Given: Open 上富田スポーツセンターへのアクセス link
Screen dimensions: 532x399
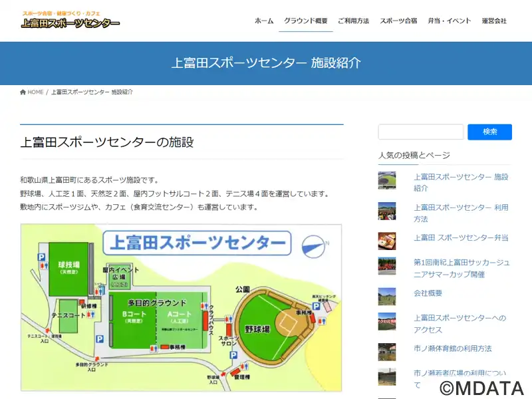Looking at the screenshot, I should (460, 324).
